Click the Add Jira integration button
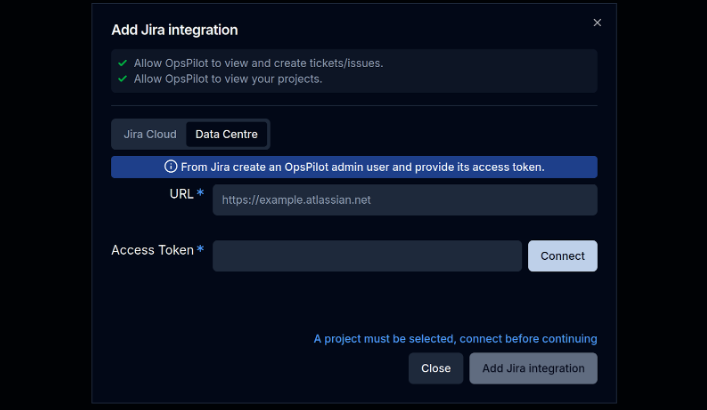This screenshot has width=707, height=410. point(533,368)
